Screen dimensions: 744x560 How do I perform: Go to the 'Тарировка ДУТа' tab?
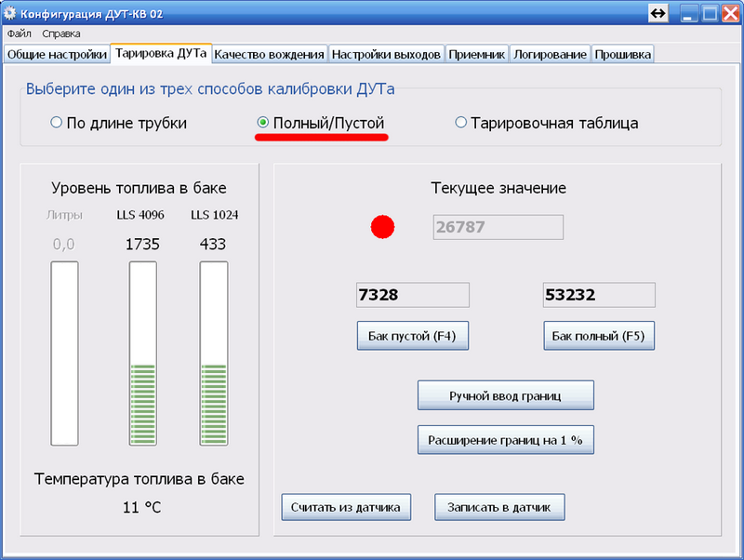(161, 53)
